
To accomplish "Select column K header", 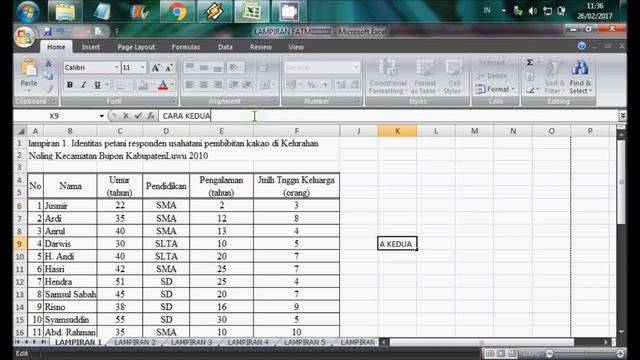I will tap(397, 131).
